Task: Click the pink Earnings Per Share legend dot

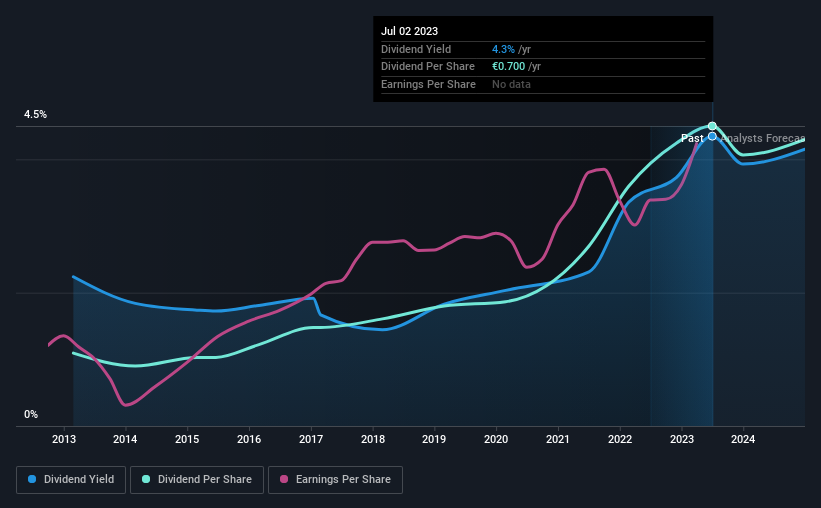Action: coord(284,479)
